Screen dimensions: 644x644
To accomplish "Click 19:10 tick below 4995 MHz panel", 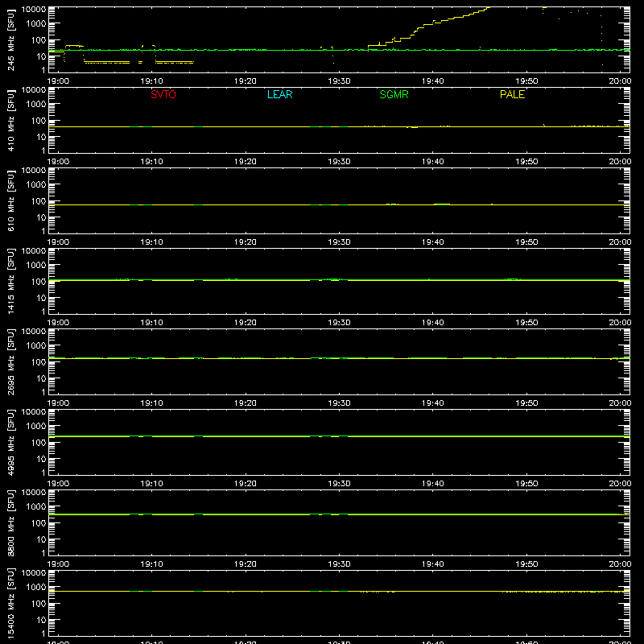I will click(151, 484).
